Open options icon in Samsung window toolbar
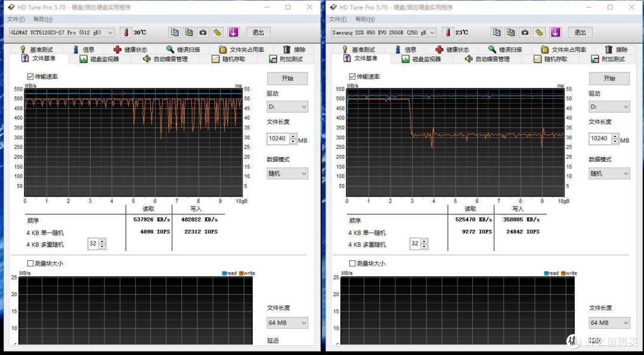 pos(539,32)
